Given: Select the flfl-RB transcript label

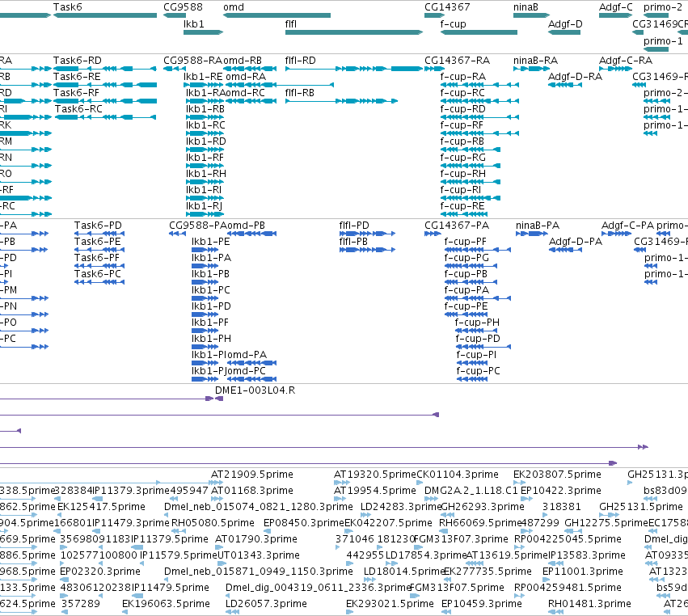Looking at the screenshot, I should pyautogui.click(x=300, y=93).
